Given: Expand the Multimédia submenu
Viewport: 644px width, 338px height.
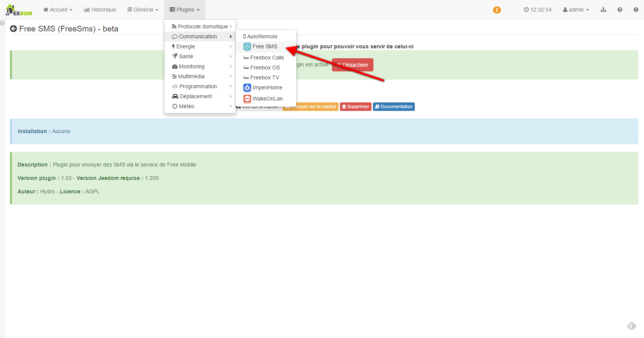Looking at the screenshot, I should click(200, 76).
